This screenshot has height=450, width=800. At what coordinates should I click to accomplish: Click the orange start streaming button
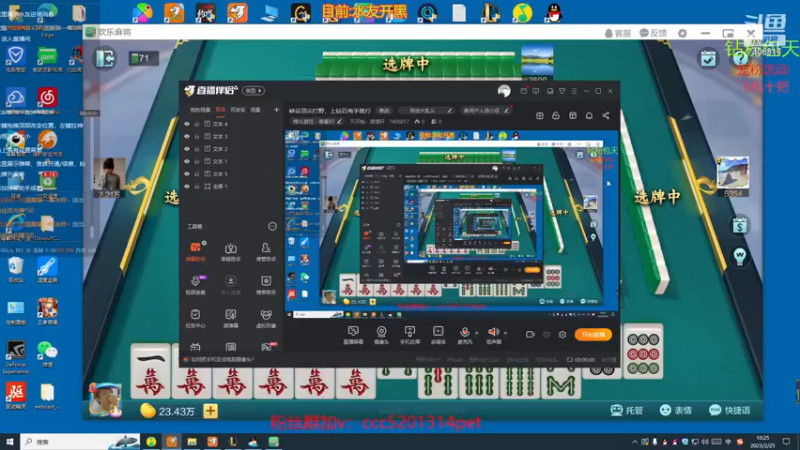[x=593, y=335]
